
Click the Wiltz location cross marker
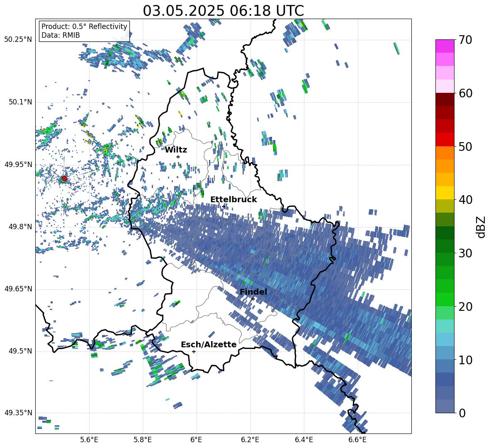coord(178,157)
